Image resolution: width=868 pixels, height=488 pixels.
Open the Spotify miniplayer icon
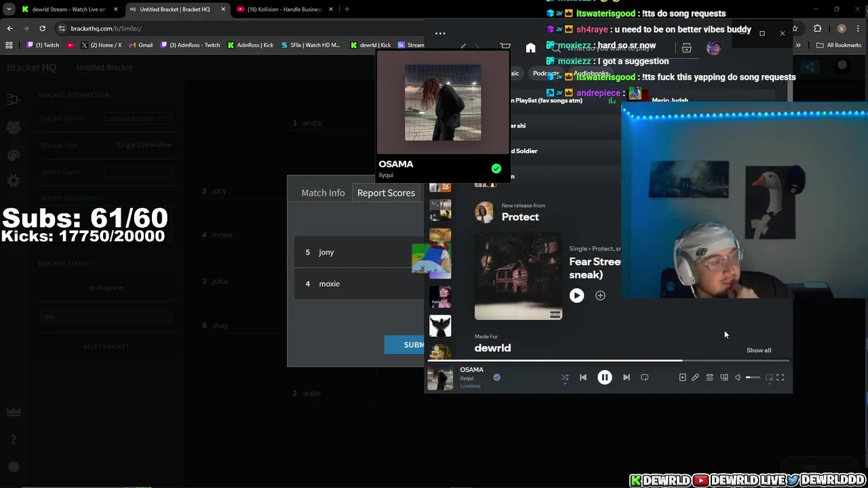[769, 378]
